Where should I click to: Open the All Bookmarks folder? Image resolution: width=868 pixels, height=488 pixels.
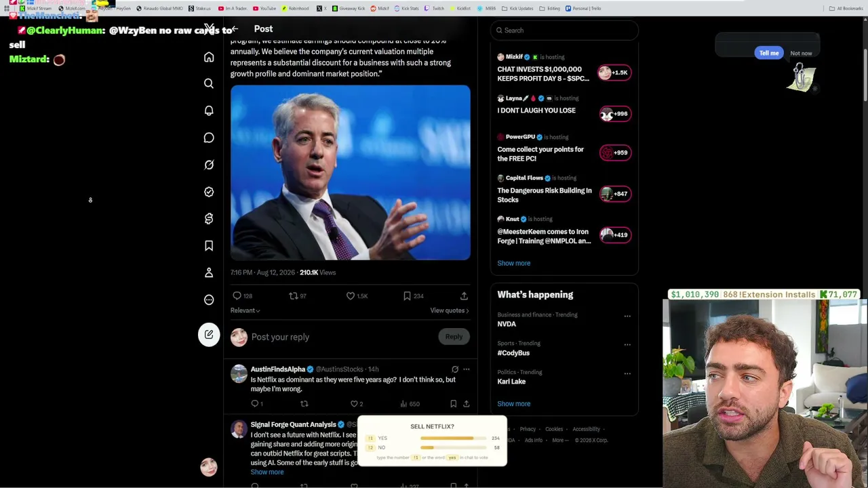tap(846, 8)
